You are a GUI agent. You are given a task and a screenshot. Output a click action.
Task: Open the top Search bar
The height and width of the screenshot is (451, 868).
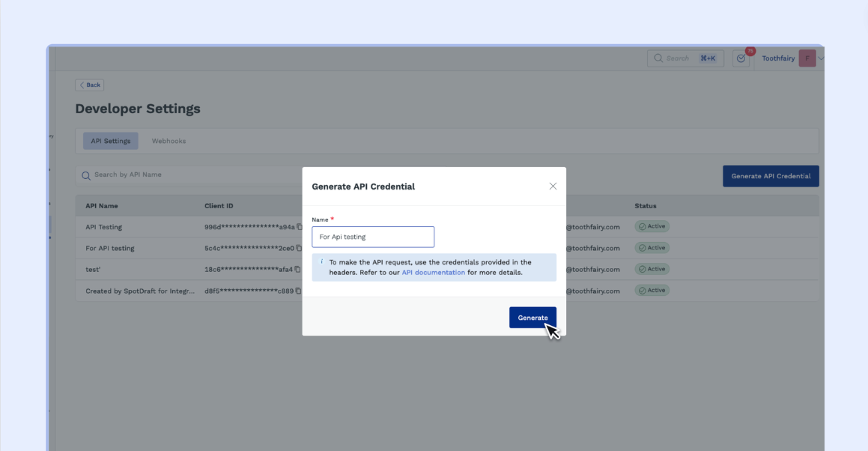(x=685, y=58)
